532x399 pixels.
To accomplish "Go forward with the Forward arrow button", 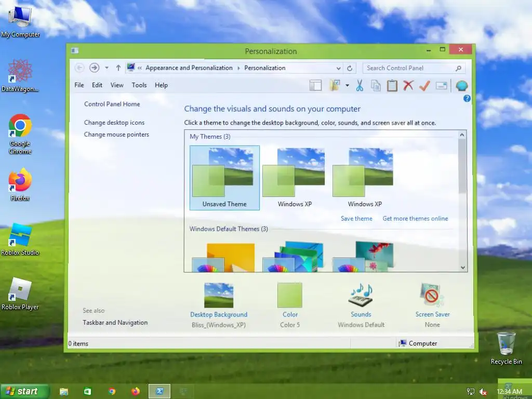I will coord(95,68).
